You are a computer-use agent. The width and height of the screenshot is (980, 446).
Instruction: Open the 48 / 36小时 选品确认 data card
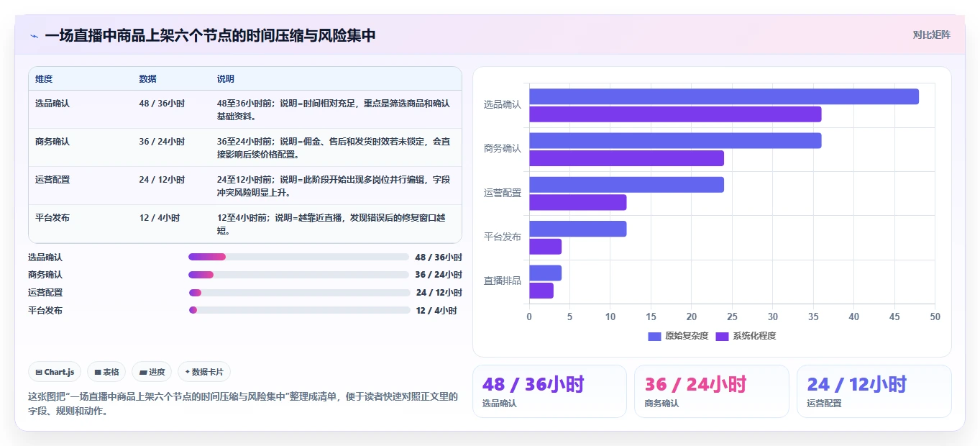549,391
